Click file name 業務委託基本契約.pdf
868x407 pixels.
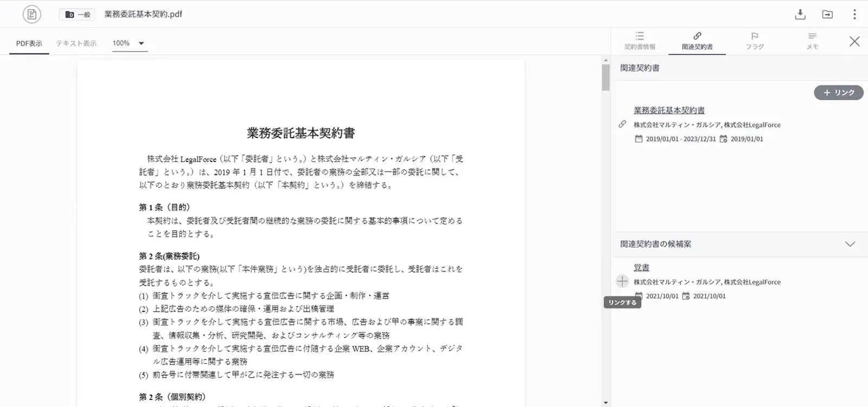pyautogui.click(x=143, y=14)
